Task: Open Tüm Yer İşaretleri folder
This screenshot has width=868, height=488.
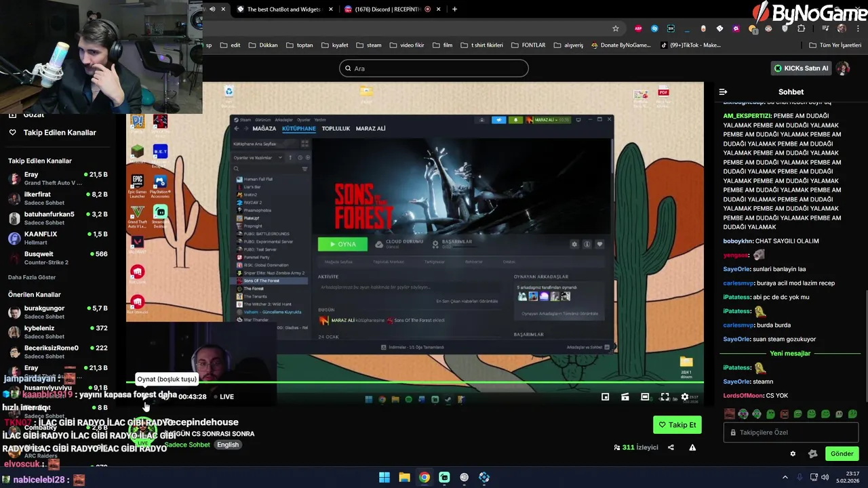Action: (835, 45)
